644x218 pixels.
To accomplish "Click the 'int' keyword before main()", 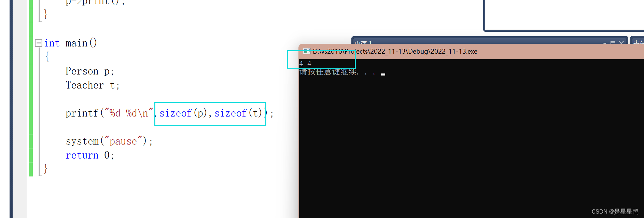I will click(x=52, y=43).
